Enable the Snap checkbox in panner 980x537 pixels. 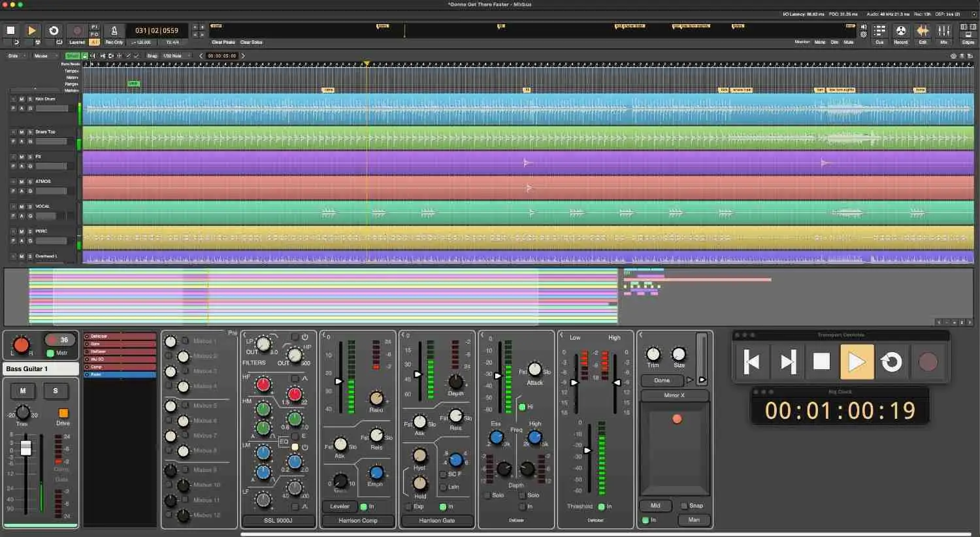[684, 506]
